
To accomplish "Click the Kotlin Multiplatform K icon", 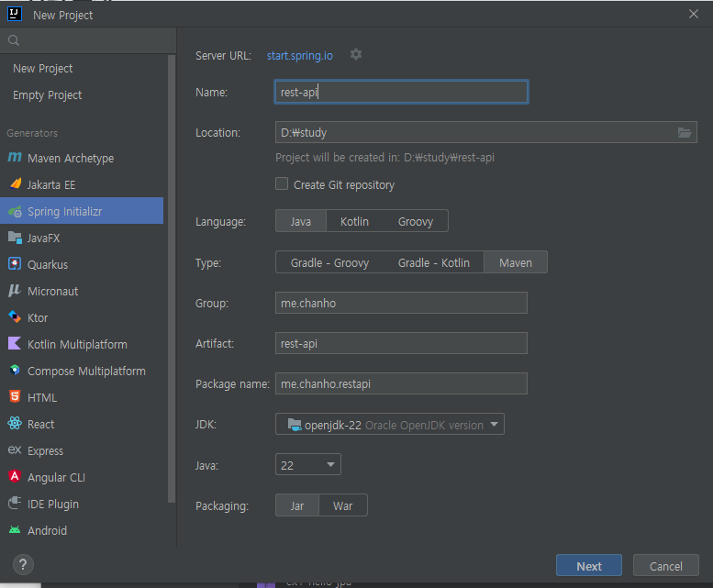I will point(15,343).
